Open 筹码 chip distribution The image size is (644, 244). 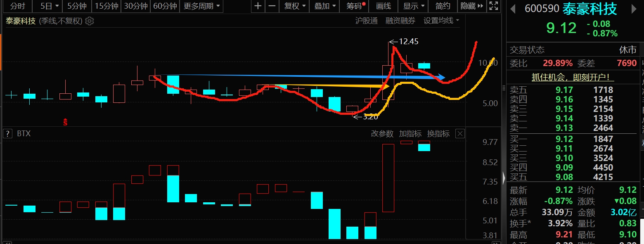coord(355,6)
